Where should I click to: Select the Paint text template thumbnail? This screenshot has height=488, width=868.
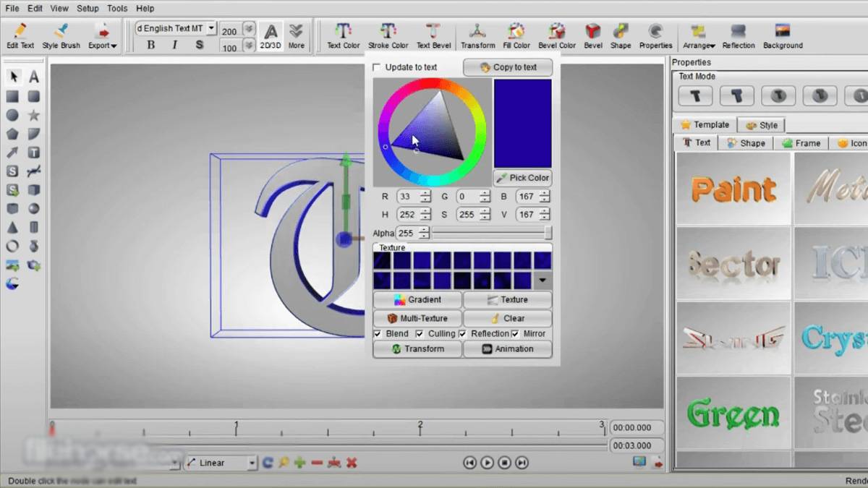(x=733, y=189)
